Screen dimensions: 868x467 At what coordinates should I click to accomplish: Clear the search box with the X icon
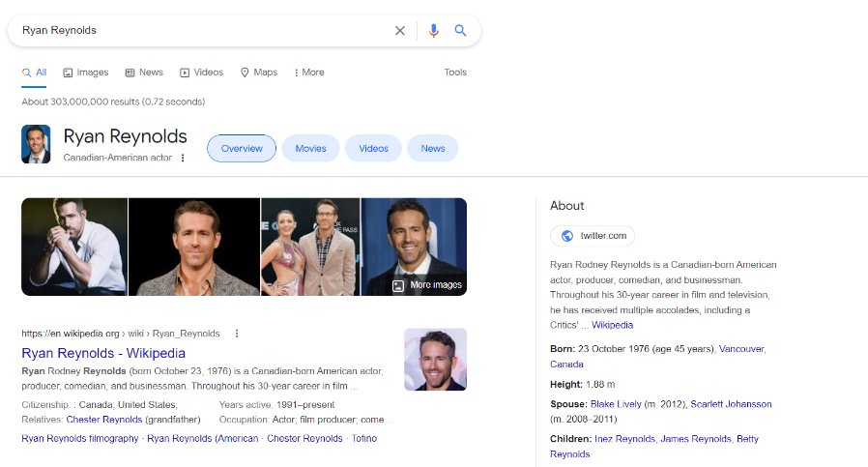(x=399, y=31)
